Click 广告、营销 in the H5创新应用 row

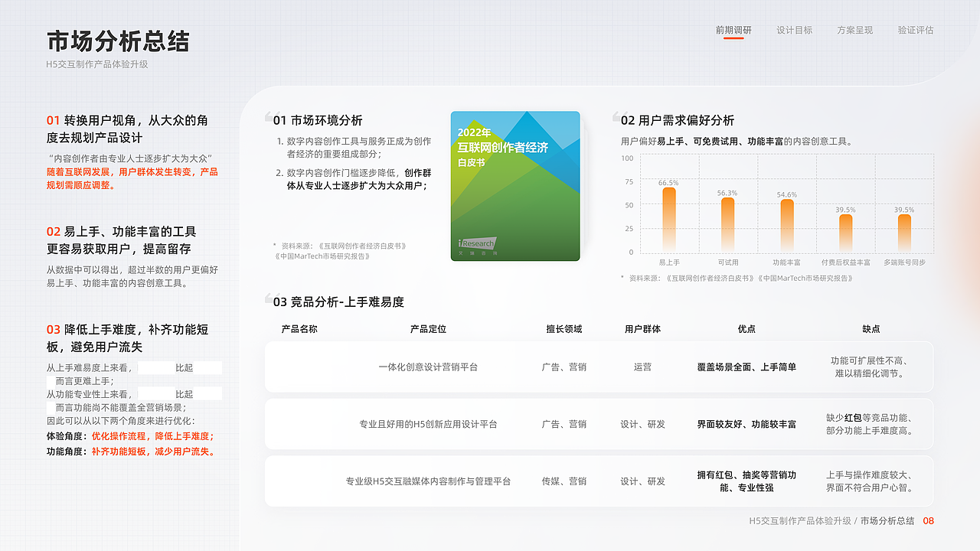[564, 424]
